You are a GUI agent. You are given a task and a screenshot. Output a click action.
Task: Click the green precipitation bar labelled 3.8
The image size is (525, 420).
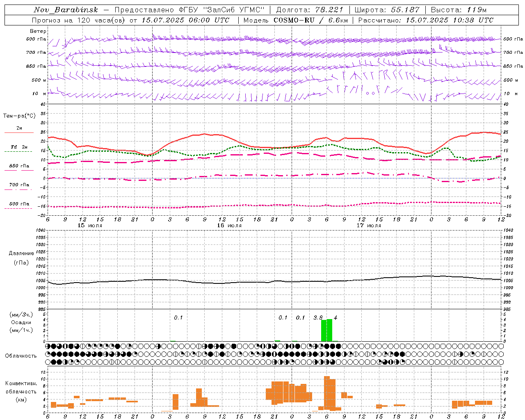click(x=324, y=331)
